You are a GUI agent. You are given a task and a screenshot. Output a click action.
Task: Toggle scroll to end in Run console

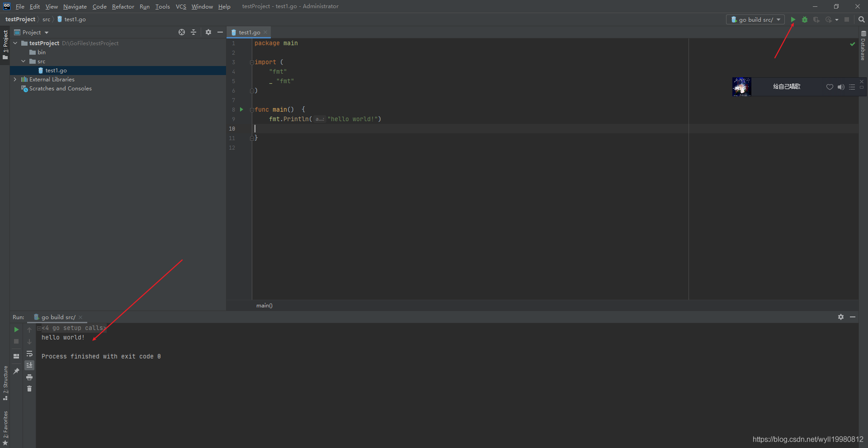[x=29, y=365]
